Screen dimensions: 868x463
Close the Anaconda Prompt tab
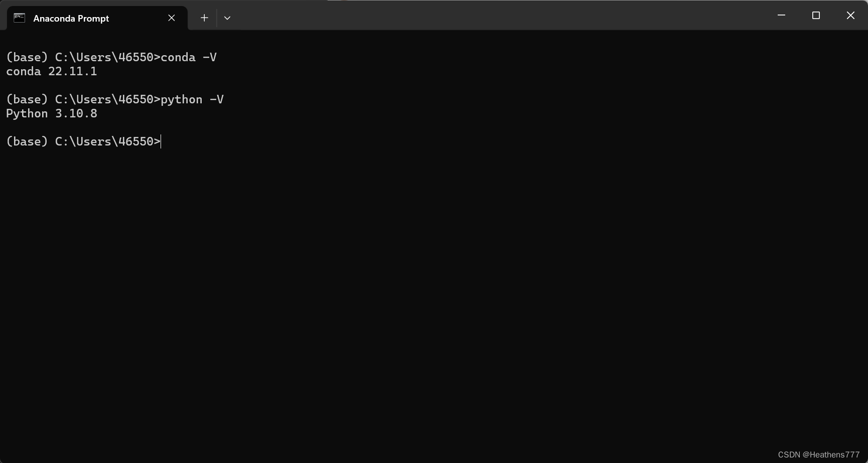(172, 18)
